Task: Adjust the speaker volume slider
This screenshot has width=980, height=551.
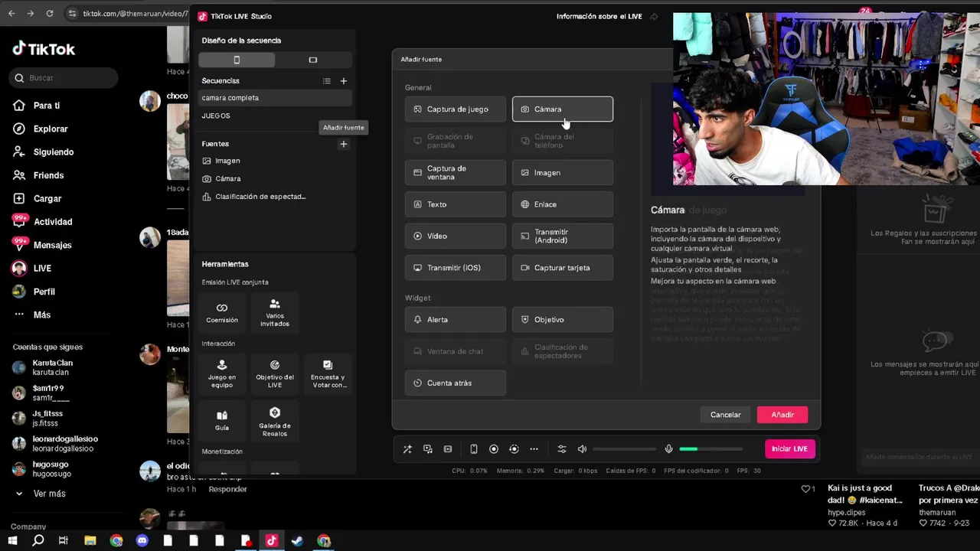Action: coord(624,449)
